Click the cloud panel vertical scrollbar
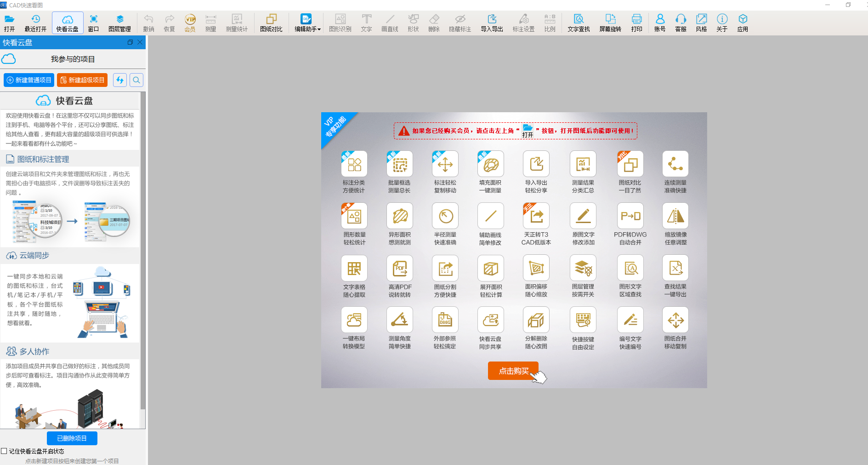The height and width of the screenshot is (465, 868). pos(143,251)
